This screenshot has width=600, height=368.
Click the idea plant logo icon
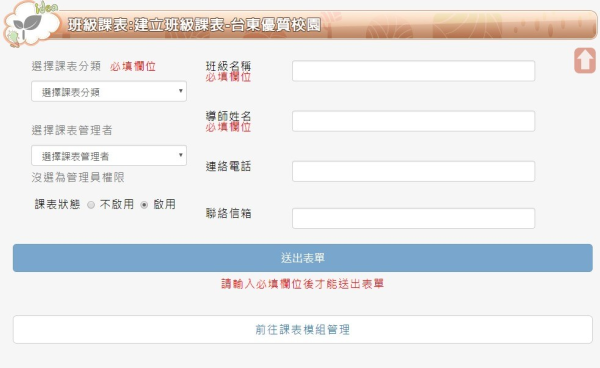(31, 24)
